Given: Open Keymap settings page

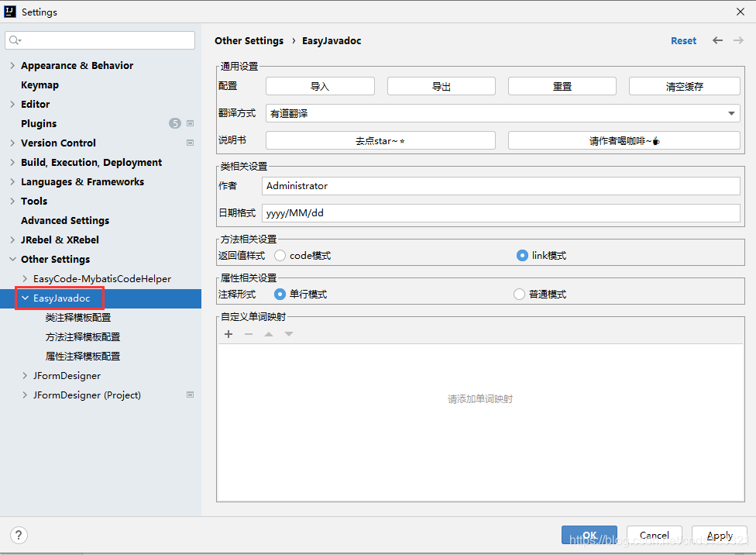Looking at the screenshot, I should tap(40, 85).
